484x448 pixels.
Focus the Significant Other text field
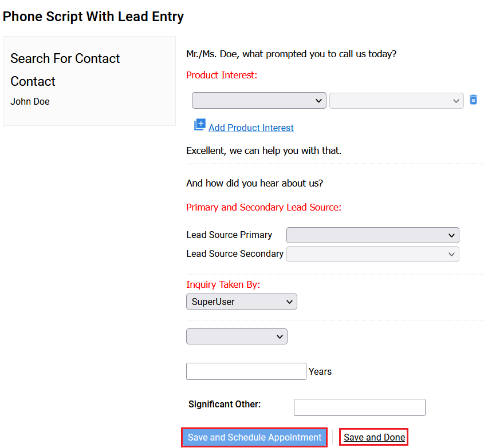(x=360, y=407)
